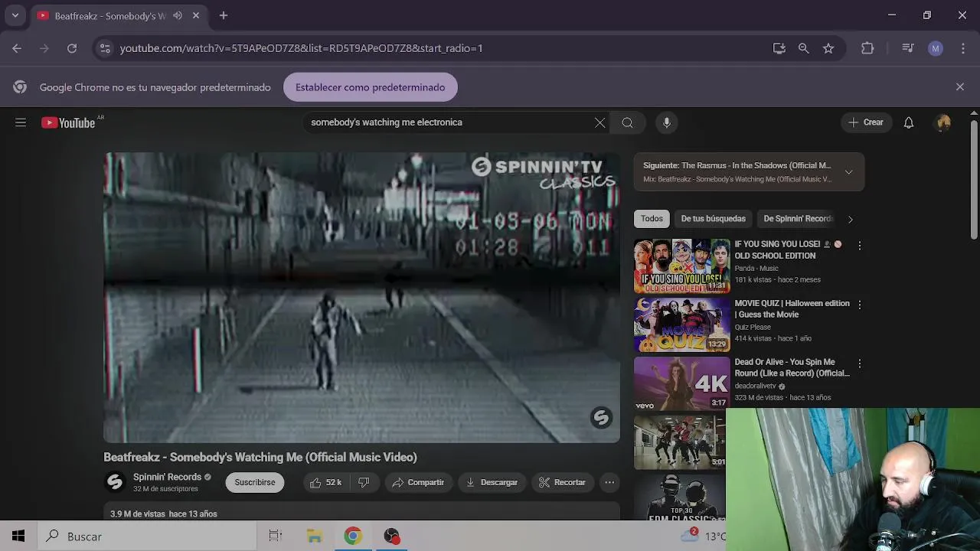Open the notifications bell
The height and width of the screenshot is (551, 980).
point(909,122)
